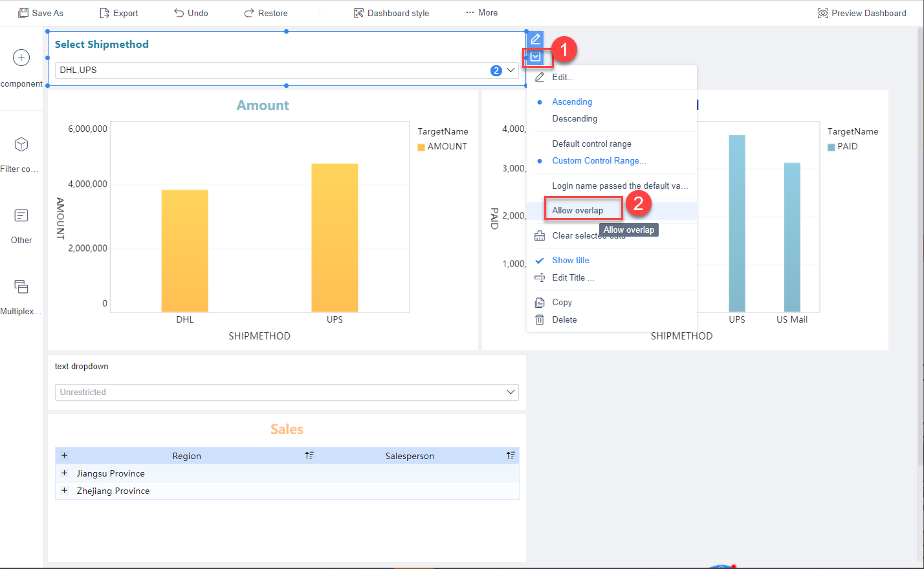
Task: Open the Multiplex components icon
Action: pyautogui.click(x=21, y=286)
